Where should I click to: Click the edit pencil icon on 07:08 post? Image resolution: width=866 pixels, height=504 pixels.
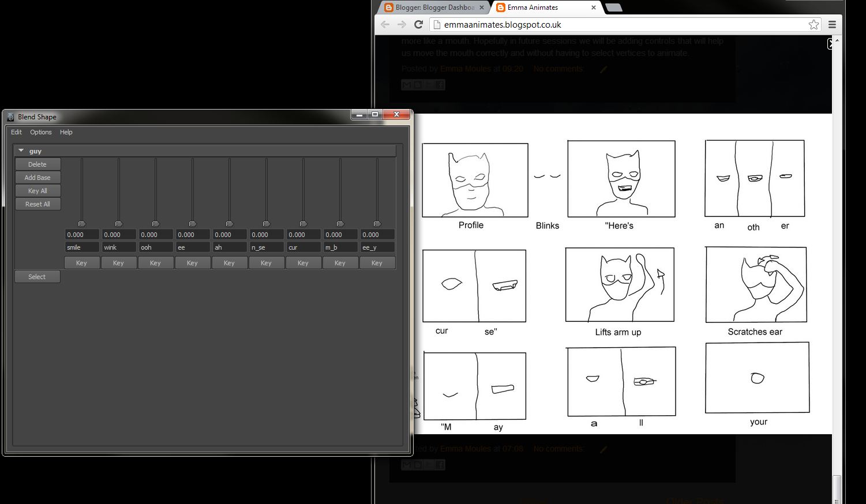[x=603, y=449]
